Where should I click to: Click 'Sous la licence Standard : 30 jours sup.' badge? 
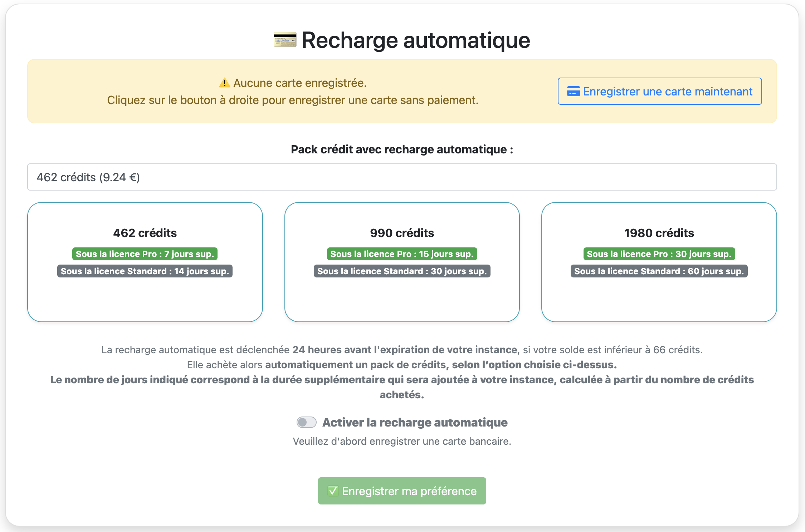402,271
